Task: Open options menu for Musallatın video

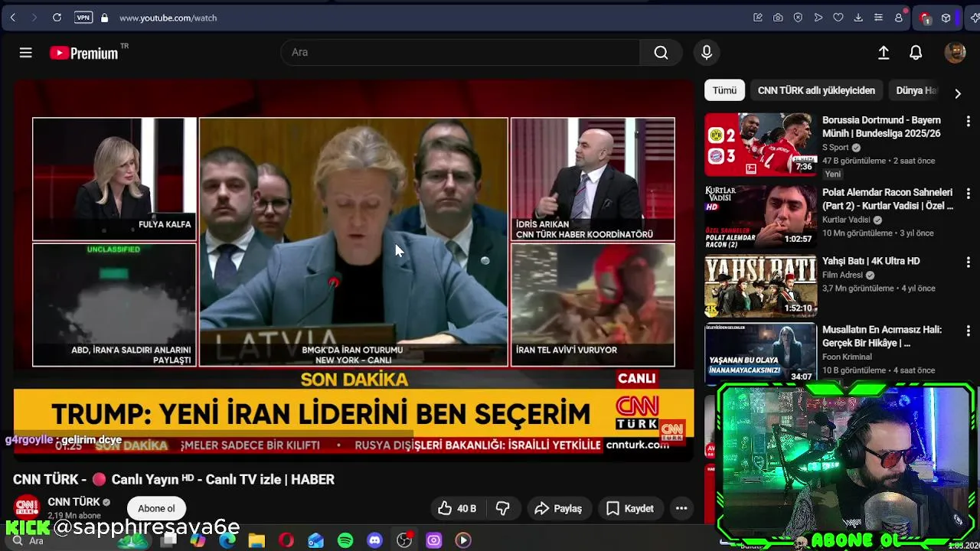Action: click(968, 331)
